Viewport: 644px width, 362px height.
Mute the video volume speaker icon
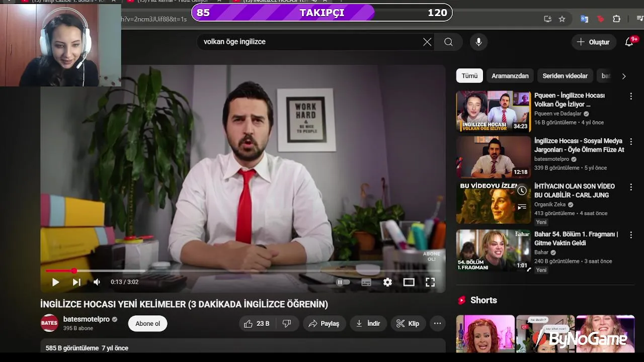(x=97, y=282)
